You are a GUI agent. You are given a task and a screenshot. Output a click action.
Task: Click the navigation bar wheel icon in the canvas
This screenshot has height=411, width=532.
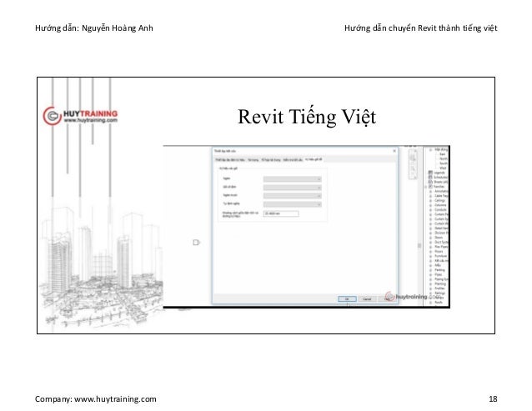(414, 158)
